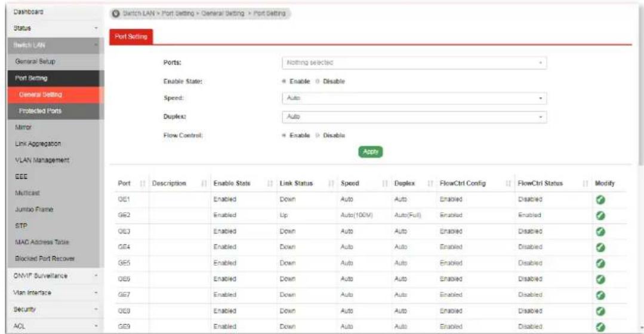This screenshot has width=644, height=334.
Task: Click the breadcrumb circle icon before Switch LAN
Action: pos(116,14)
